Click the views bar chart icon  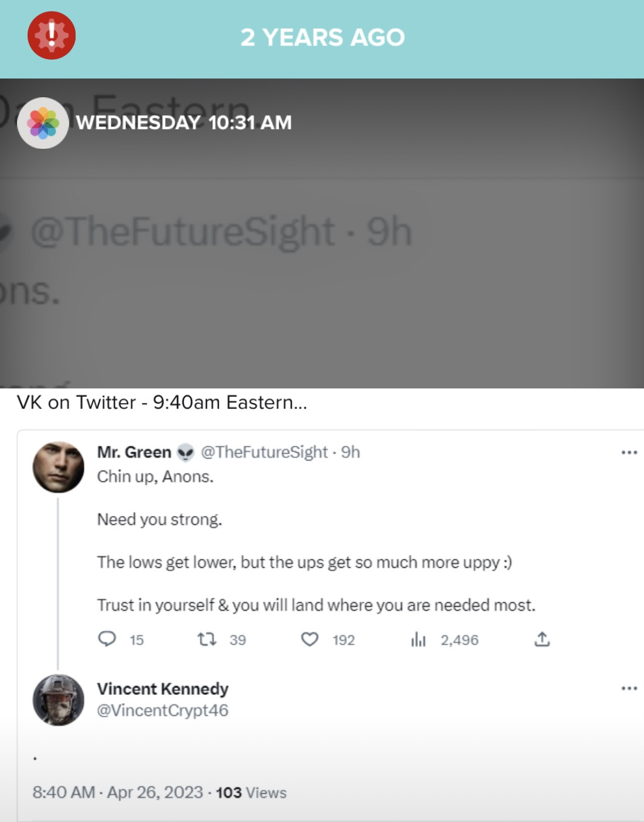coord(418,639)
